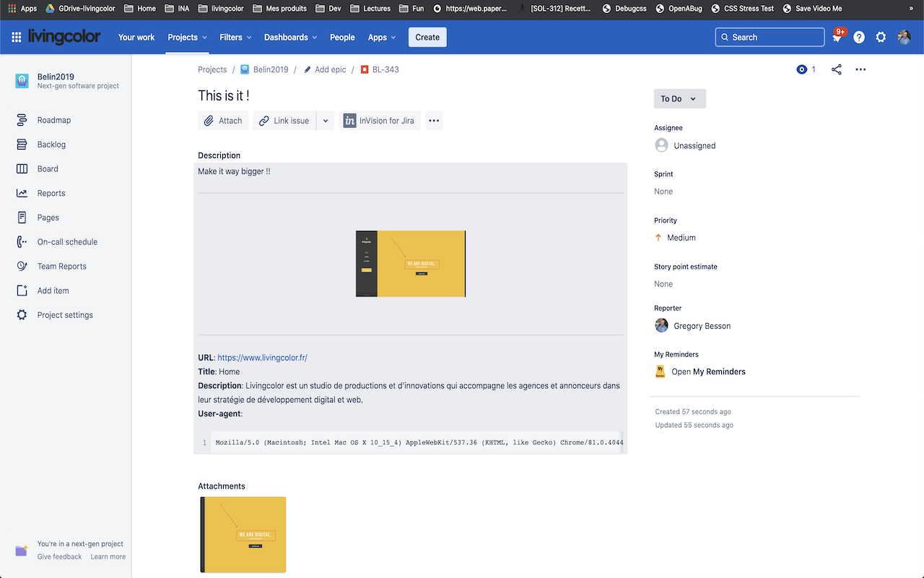
Task: Click the Attach paperclip button
Action: [223, 121]
